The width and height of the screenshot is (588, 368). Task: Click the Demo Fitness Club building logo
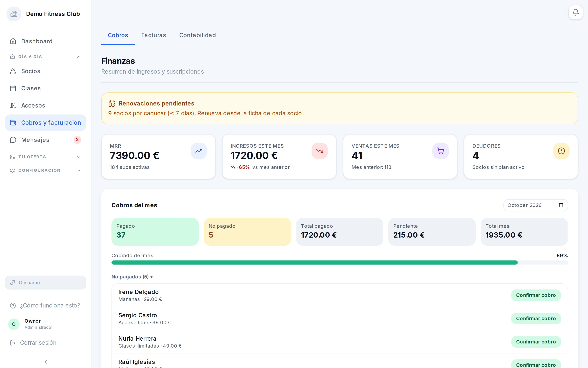[x=14, y=14]
